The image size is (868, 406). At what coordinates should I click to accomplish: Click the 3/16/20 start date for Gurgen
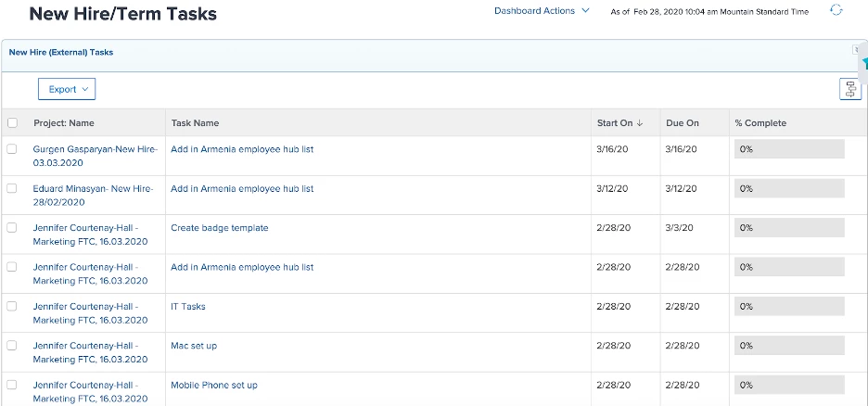click(x=612, y=149)
